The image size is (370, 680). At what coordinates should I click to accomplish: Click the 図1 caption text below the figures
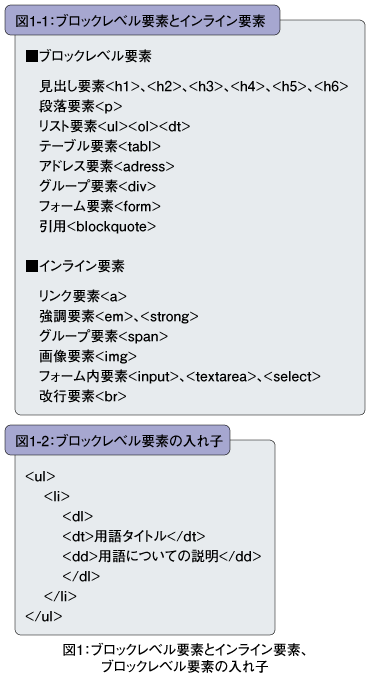point(185,658)
